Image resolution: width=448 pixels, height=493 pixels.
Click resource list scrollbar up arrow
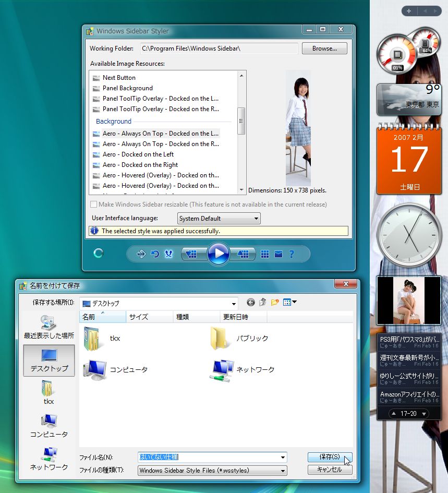click(241, 76)
